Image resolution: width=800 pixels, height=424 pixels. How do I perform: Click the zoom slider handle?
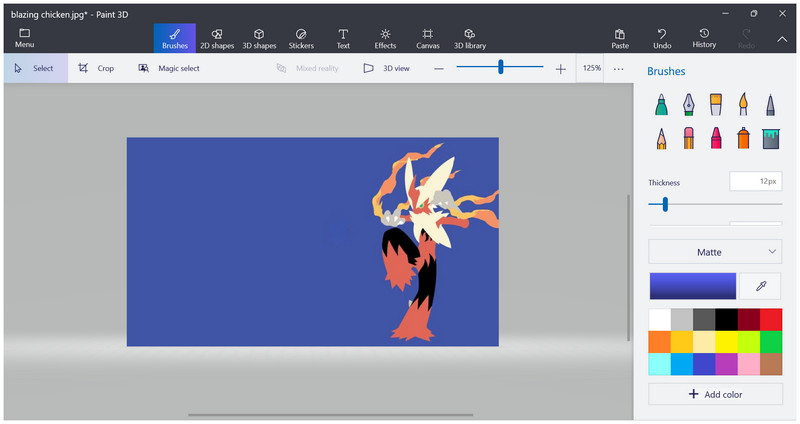point(501,67)
